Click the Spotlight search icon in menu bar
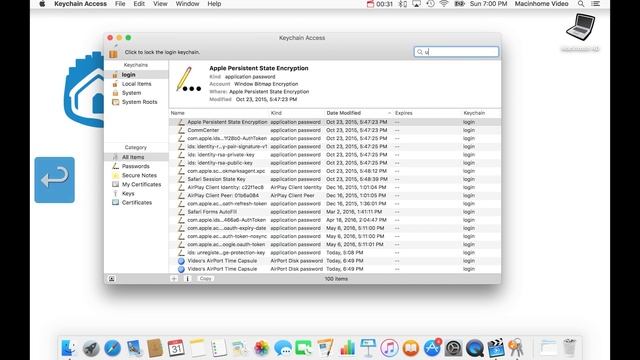640x360 pixels. [x=581, y=4]
